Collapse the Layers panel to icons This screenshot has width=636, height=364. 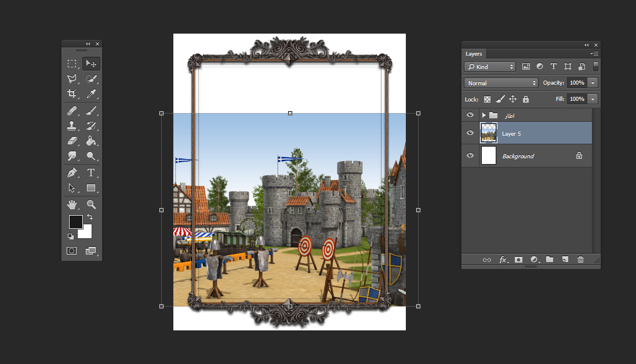[x=586, y=45]
